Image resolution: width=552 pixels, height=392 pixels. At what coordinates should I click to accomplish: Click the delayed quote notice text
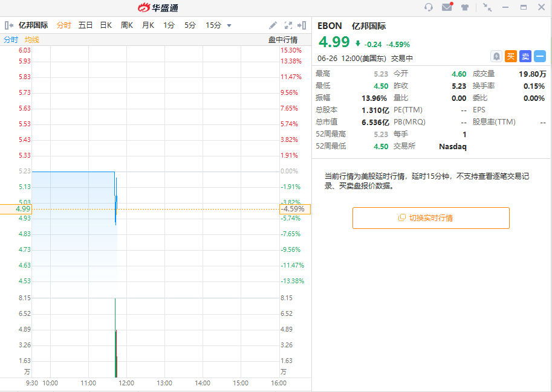click(427, 181)
